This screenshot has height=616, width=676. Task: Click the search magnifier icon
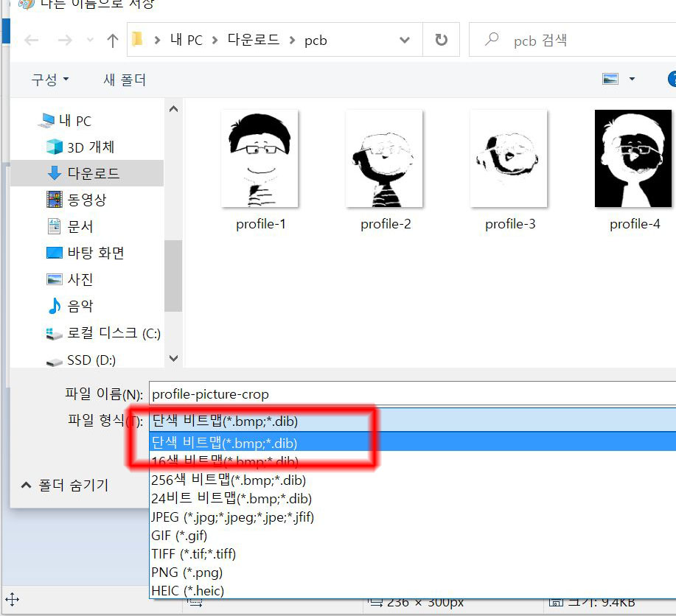(492, 39)
